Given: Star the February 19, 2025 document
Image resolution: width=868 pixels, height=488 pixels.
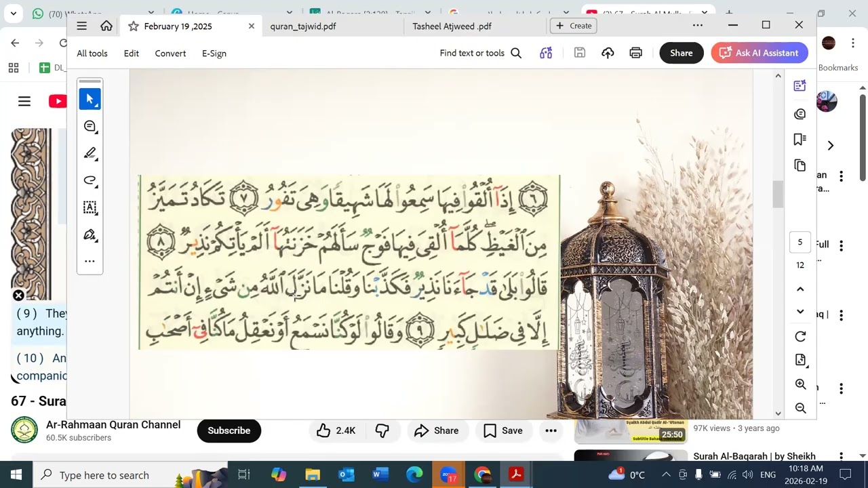Looking at the screenshot, I should [133, 26].
